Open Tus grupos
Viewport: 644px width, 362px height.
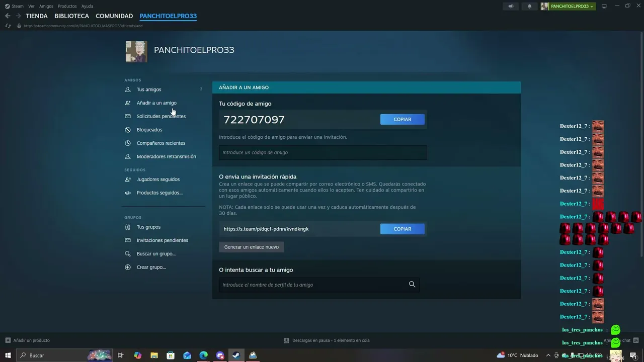pos(148,227)
